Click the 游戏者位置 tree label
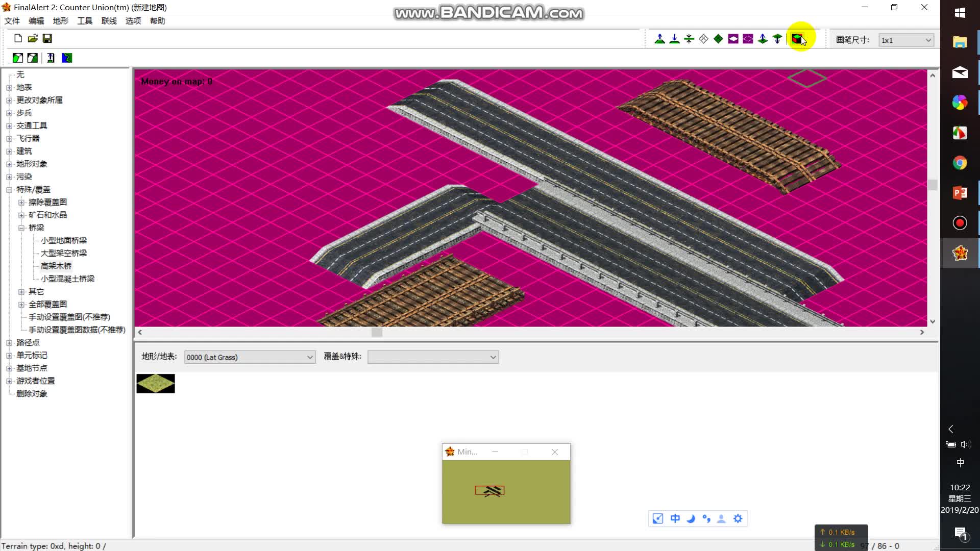The height and width of the screenshot is (551, 980). pyautogui.click(x=36, y=381)
